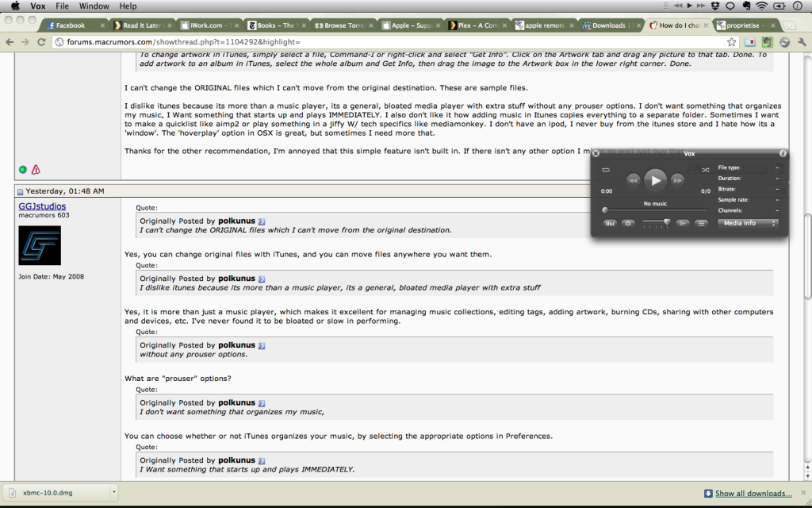Image resolution: width=812 pixels, height=508 pixels.
Task: Open the Vox application menu
Action: click(x=38, y=6)
